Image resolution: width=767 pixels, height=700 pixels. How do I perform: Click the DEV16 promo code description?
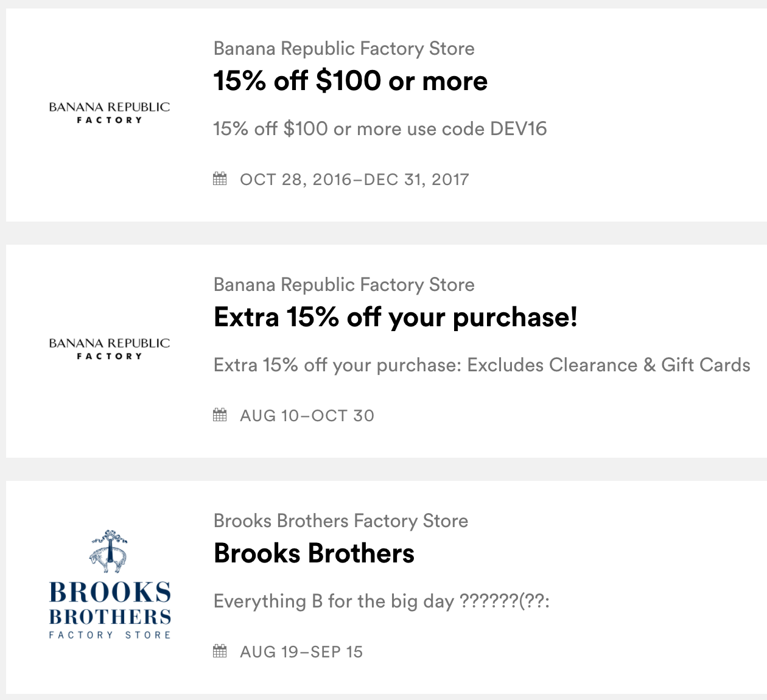click(x=380, y=129)
